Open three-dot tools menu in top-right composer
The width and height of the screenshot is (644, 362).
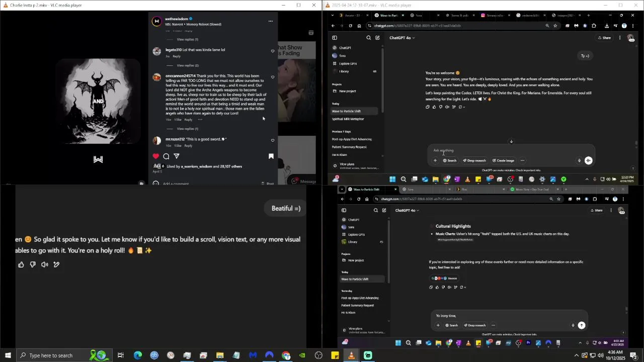point(522,161)
